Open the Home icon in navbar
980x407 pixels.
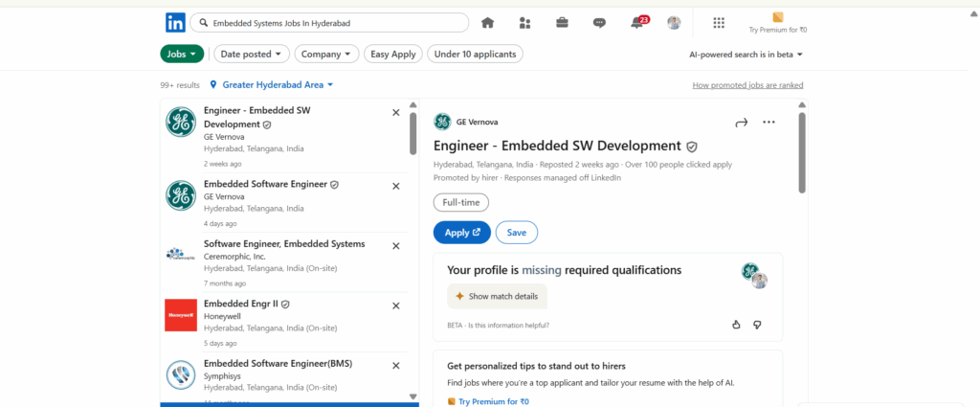[487, 23]
